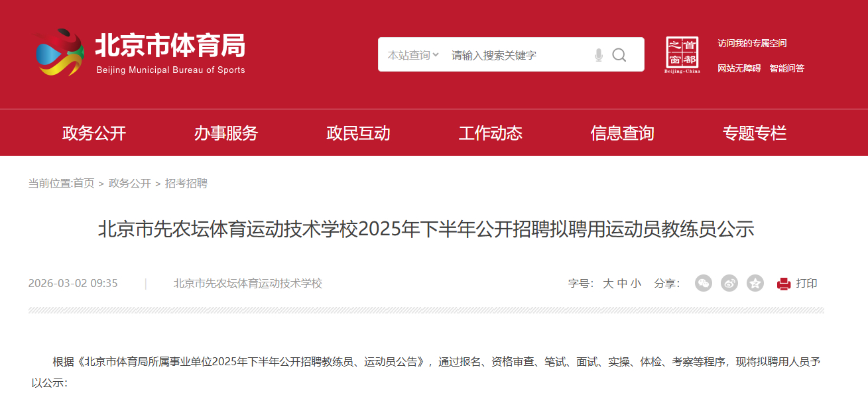Image resolution: width=868 pixels, height=407 pixels.
Task: Open the 招考招聘 breadcrumb link
Action: pos(186,184)
